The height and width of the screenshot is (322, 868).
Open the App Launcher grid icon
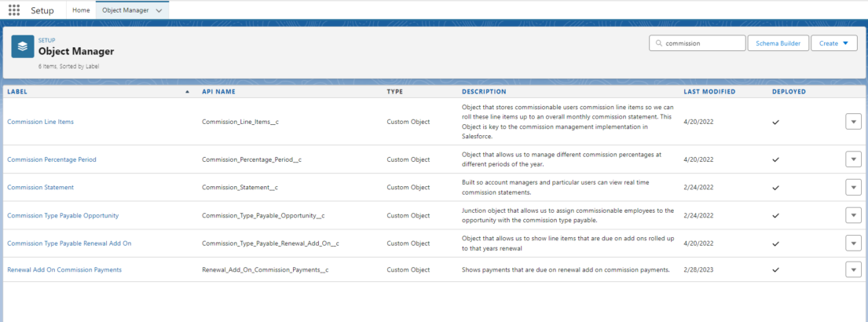click(x=14, y=10)
